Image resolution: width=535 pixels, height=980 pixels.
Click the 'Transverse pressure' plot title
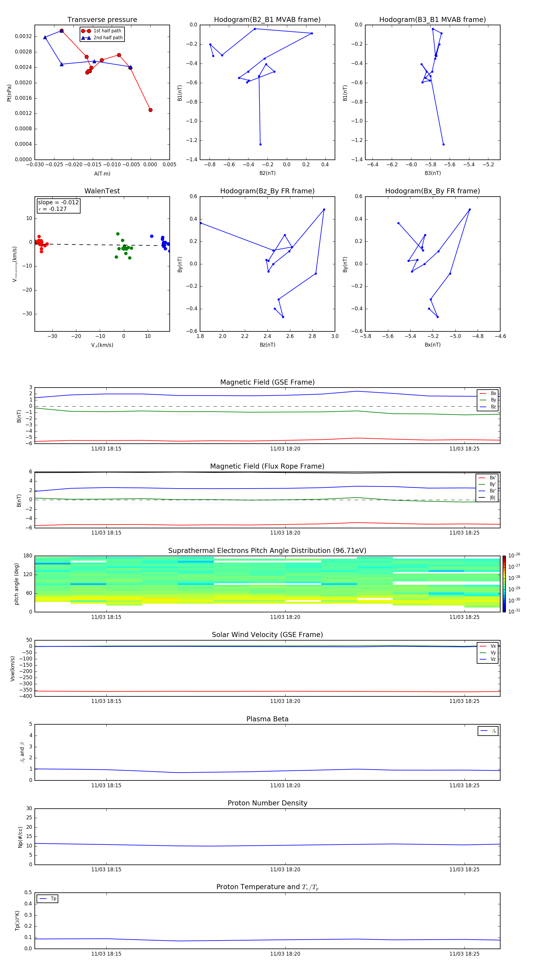tap(102, 20)
